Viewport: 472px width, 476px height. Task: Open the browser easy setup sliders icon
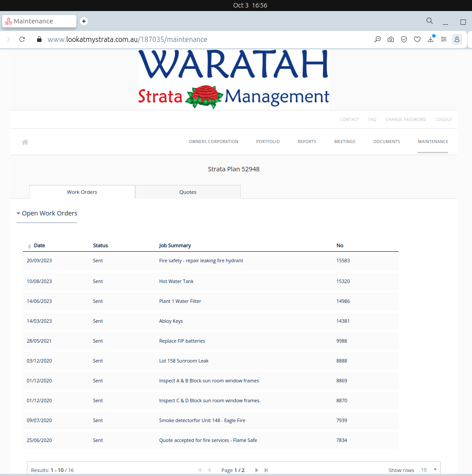point(444,39)
